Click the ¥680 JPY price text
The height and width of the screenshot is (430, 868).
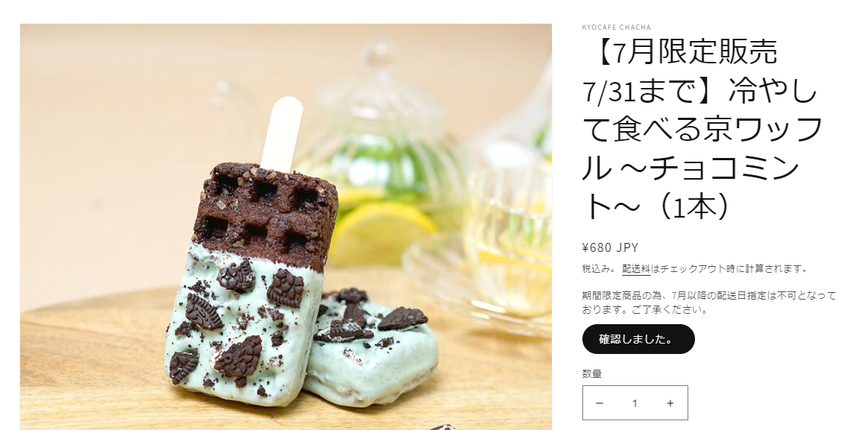coord(610,247)
